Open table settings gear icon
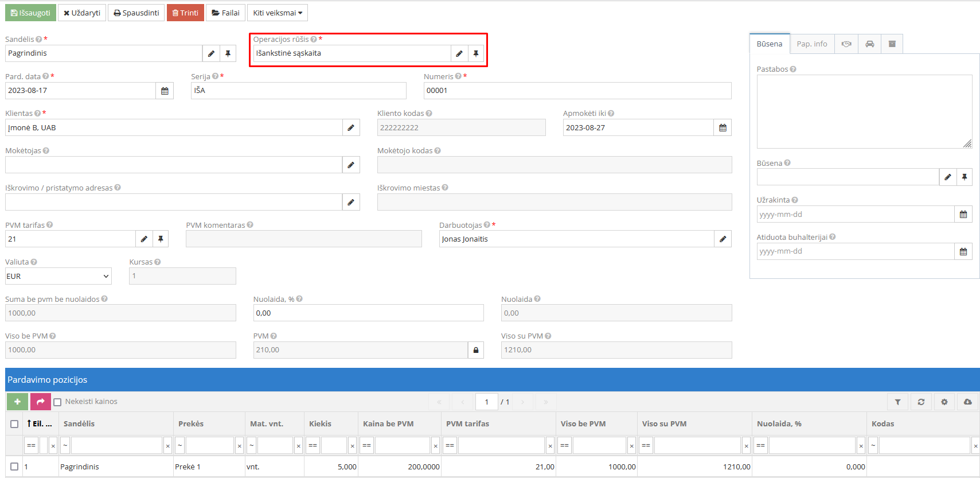The height and width of the screenshot is (478, 980). [x=944, y=402]
